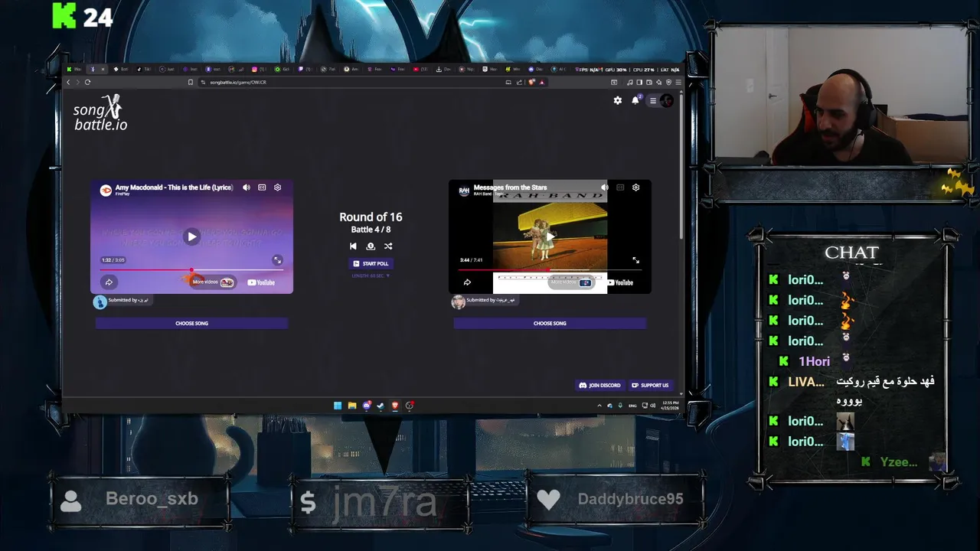Open the TikTok browser tab
980x551 pixels.
pos(144,69)
